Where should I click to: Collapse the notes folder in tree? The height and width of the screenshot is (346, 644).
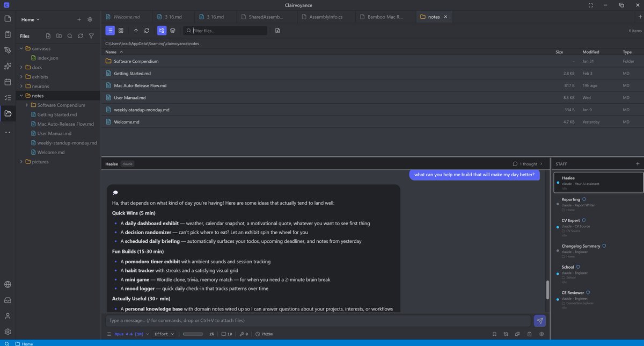click(21, 96)
